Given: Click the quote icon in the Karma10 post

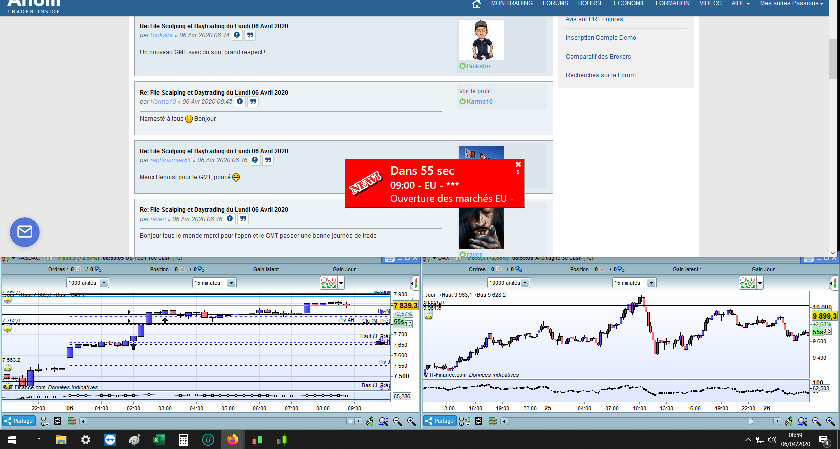Looking at the screenshot, I should pos(253,101).
